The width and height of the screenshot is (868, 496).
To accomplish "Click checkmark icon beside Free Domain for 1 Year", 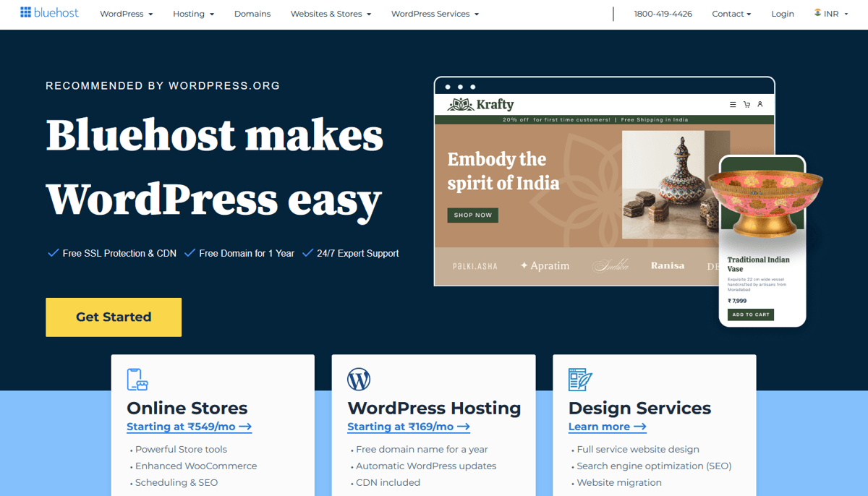I will point(190,253).
